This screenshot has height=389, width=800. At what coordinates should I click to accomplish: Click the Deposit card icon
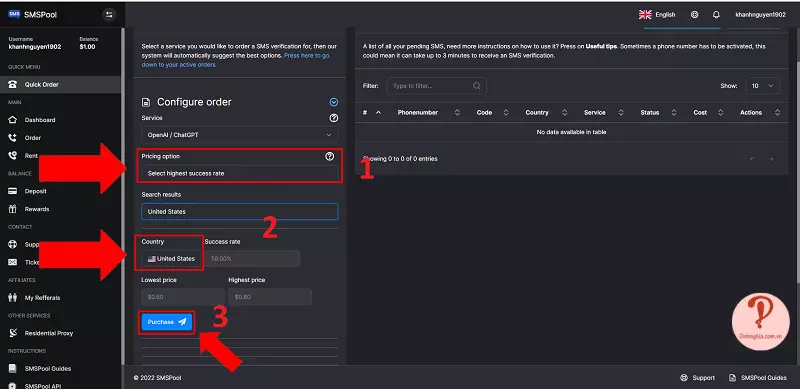click(x=13, y=191)
